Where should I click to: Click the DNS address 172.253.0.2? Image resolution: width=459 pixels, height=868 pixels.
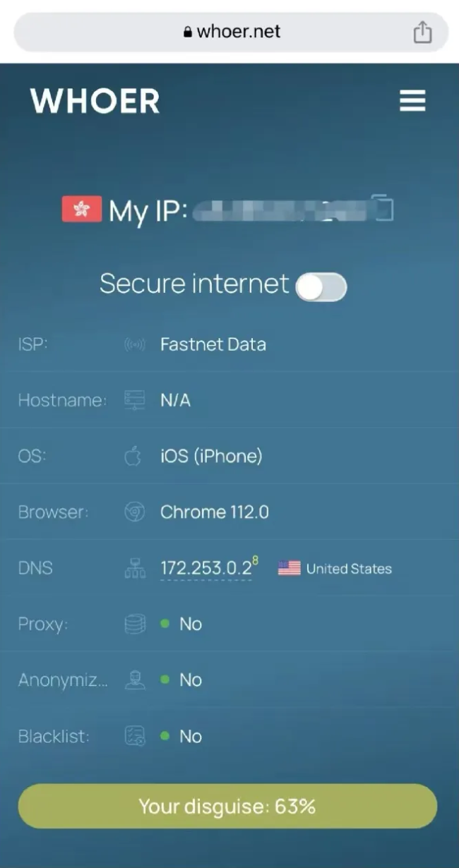[205, 569]
